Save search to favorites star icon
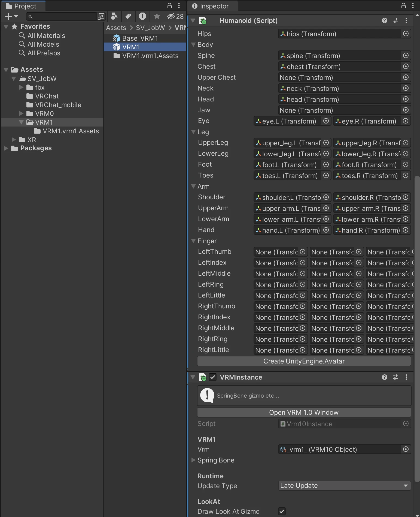Image resolution: width=420 pixels, height=517 pixels. (x=157, y=17)
